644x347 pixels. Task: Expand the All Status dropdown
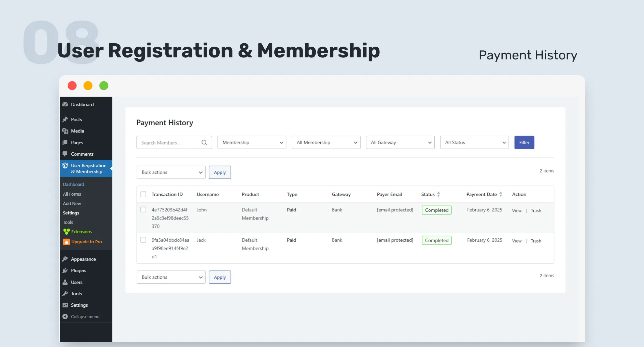[x=475, y=142]
